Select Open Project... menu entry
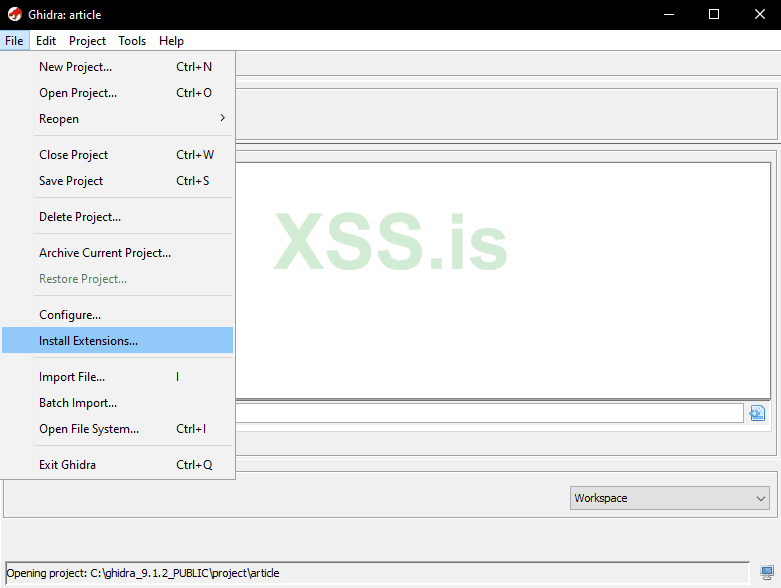The height and width of the screenshot is (588, 781). (118, 93)
